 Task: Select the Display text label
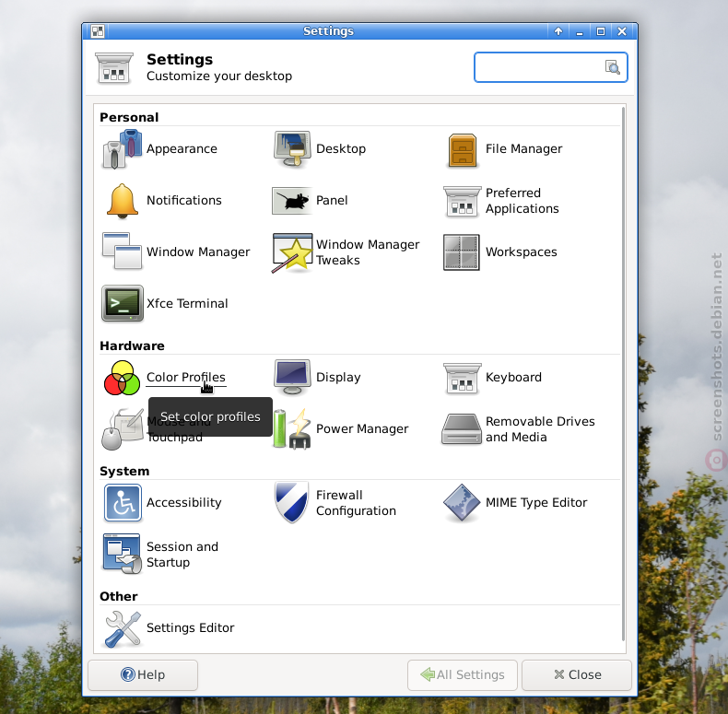point(338,377)
